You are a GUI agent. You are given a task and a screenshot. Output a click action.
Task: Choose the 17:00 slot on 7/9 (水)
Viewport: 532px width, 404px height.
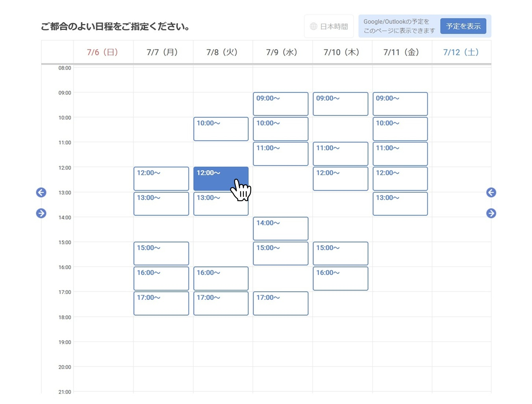coord(280,303)
